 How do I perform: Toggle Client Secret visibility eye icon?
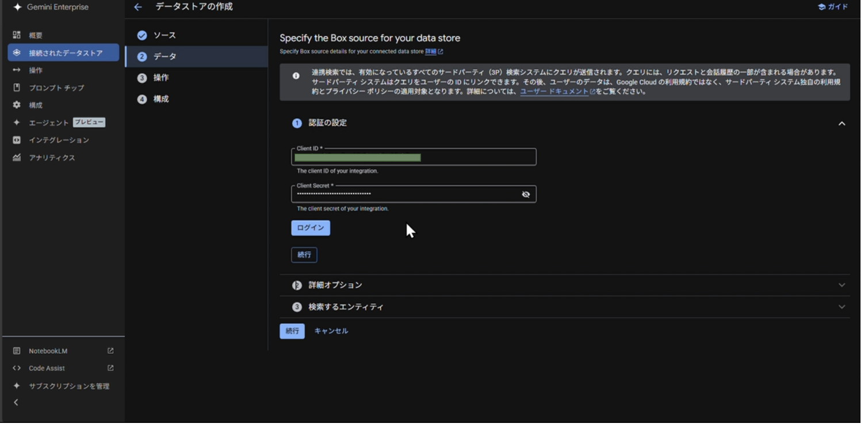tap(525, 194)
